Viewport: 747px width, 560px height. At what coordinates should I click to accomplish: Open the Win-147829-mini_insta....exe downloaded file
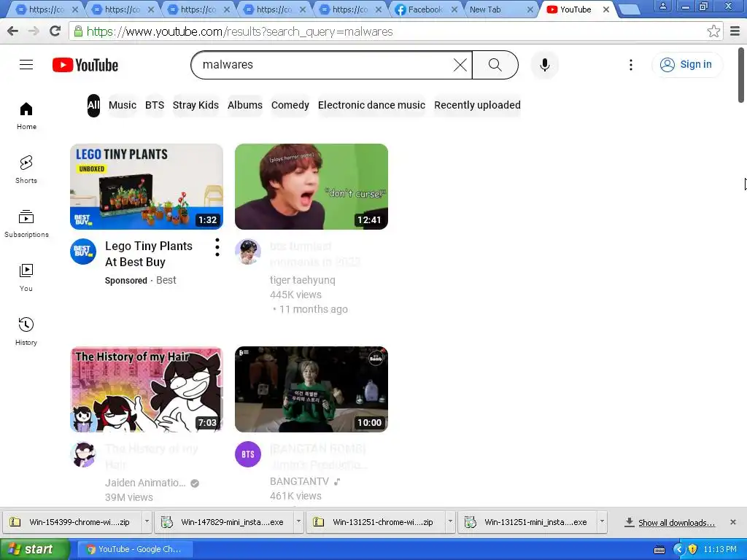pos(225,522)
